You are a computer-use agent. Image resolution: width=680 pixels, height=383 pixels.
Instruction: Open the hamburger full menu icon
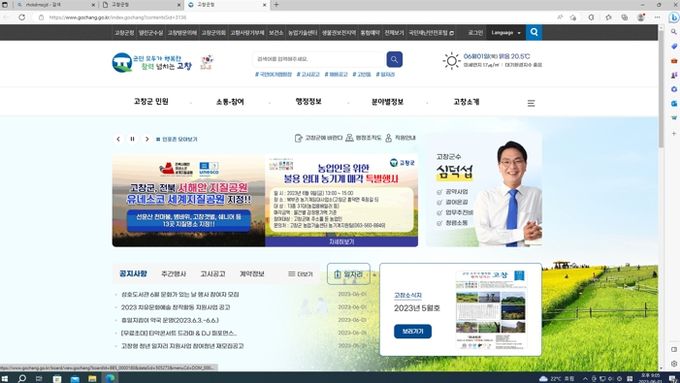[x=531, y=103]
